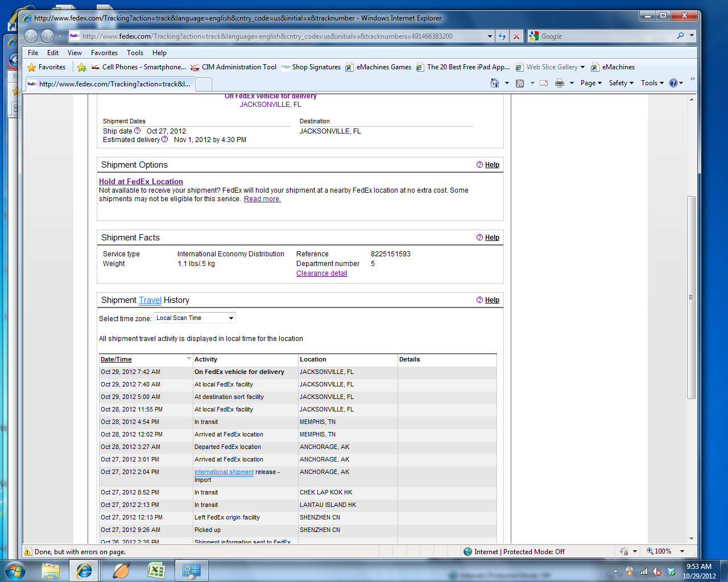The height and width of the screenshot is (582, 728).
Task: Open the eMachines favorite link
Action: (x=613, y=67)
